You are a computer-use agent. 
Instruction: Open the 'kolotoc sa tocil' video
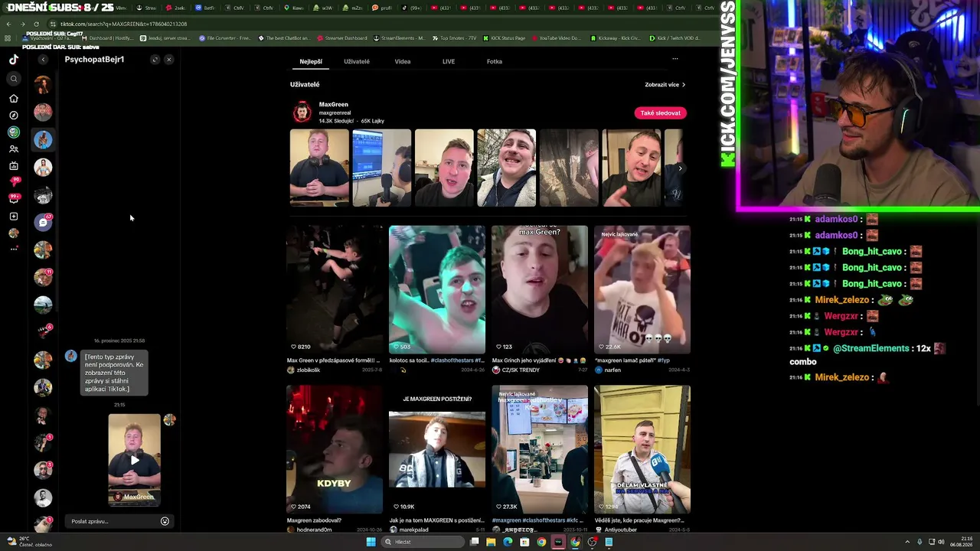[437, 289]
